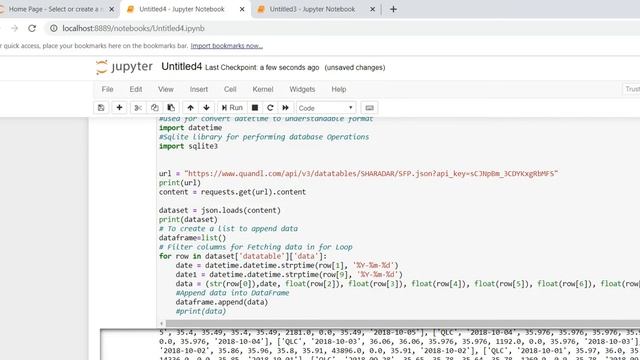This screenshot has height=360, width=640.
Task: Click the print(dataset) line
Action: coord(188,220)
